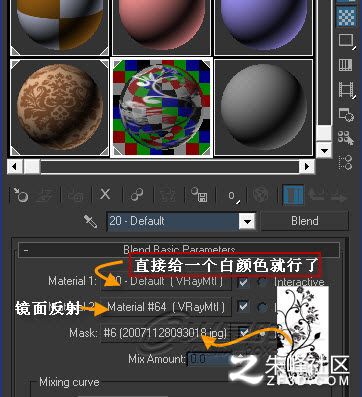362x397 pixels.
Task: Click the Make Preview filmstrip icon
Action: click(346, 90)
